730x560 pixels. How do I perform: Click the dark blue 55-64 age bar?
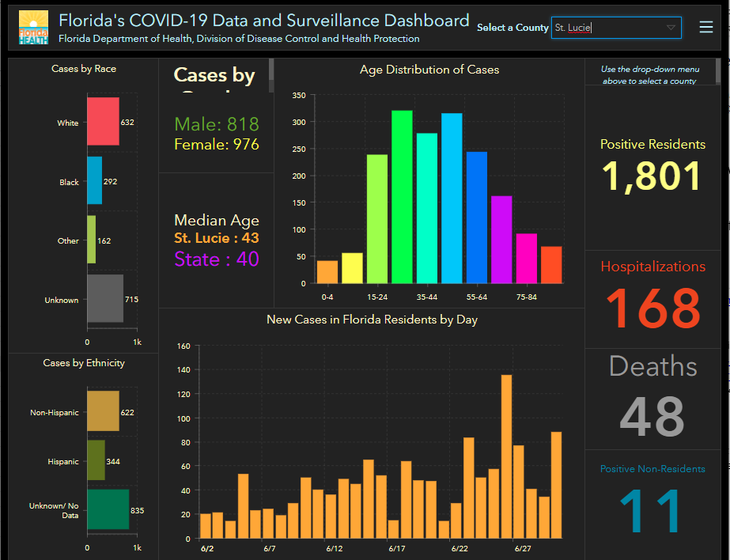click(x=477, y=218)
